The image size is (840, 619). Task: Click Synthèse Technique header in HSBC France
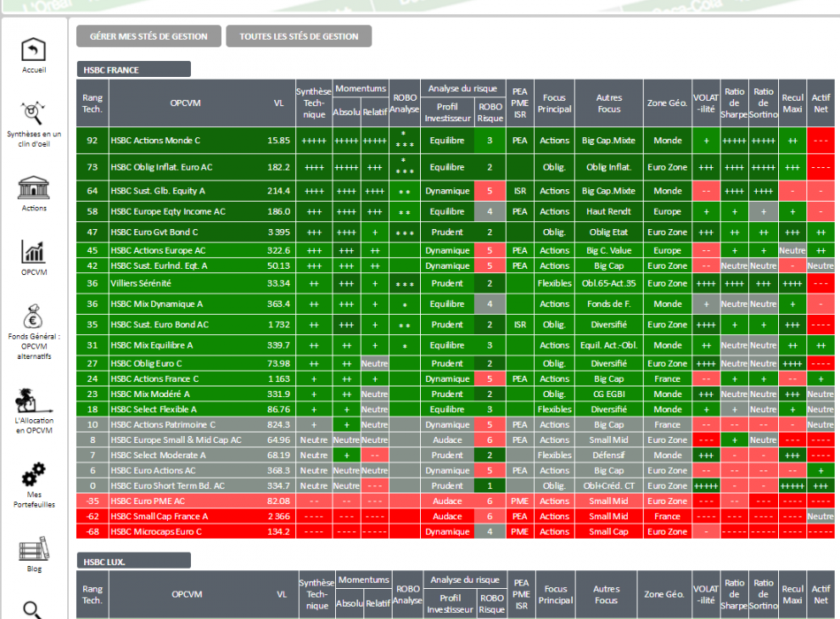(x=314, y=103)
